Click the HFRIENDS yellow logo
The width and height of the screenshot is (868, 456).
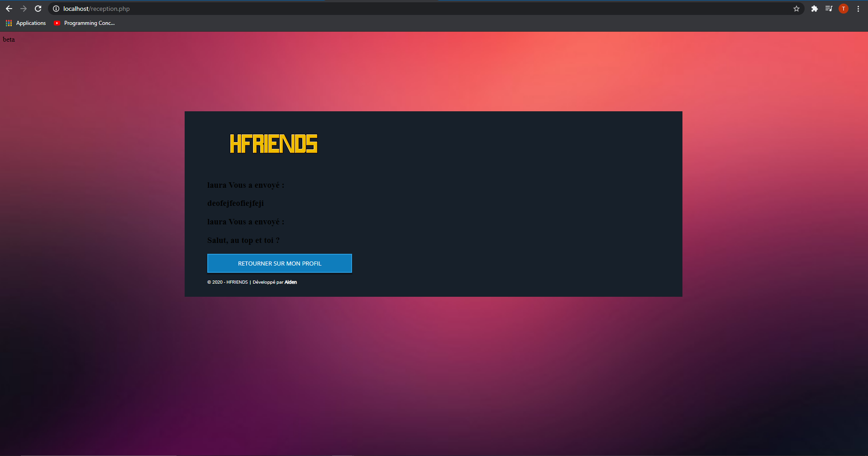click(274, 143)
